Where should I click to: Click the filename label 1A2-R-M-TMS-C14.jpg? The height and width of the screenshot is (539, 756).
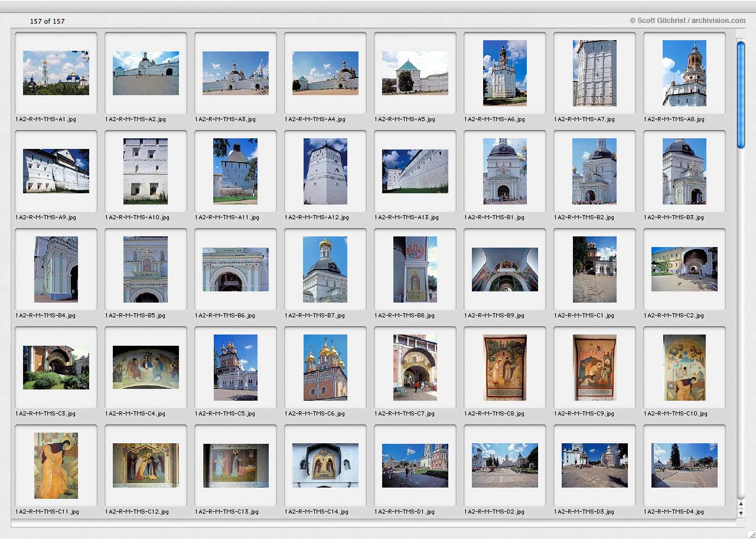[317, 512]
